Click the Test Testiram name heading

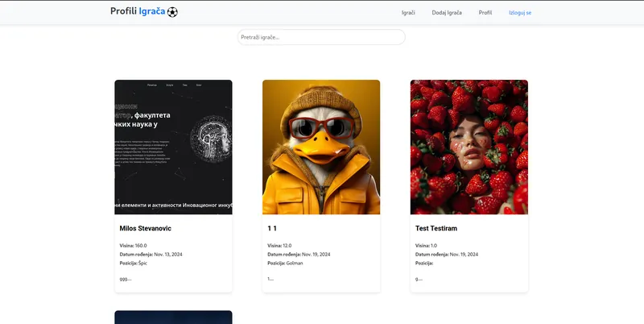pos(436,228)
